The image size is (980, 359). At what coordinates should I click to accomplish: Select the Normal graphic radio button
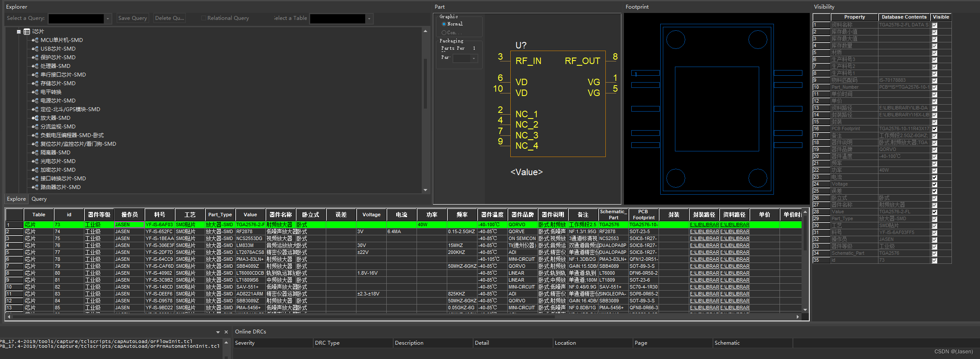click(444, 24)
